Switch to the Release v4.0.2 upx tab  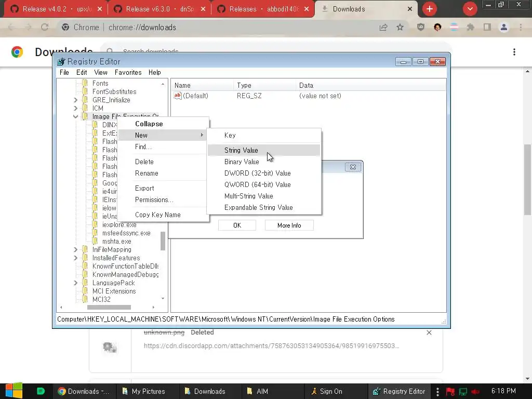tap(56, 9)
